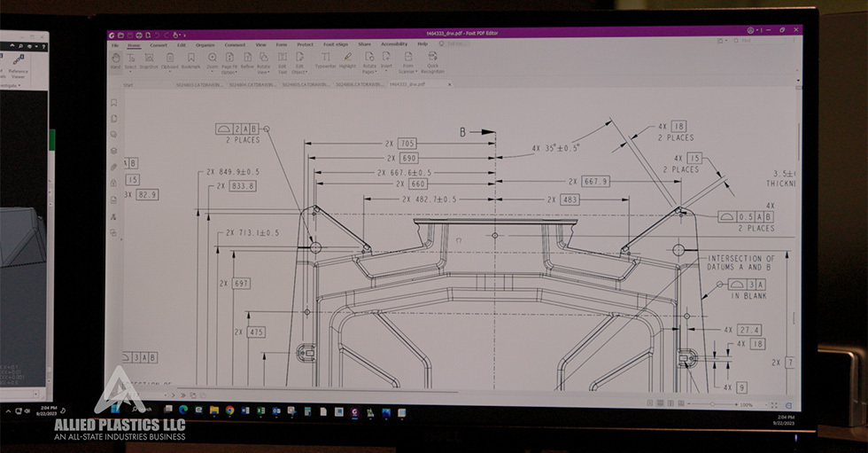This screenshot has height=453, width=868.
Task: Select the Hand tool
Action: click(x=115, y=59)
